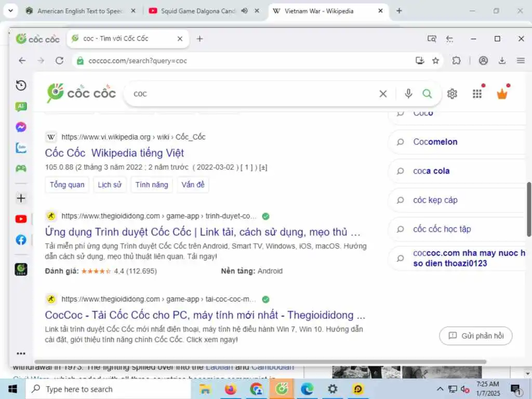Image resolution: width=532 pixels, height=399 pixels.
Task: Add a new sidebar shortcut with plus icon
Action: click(21, 198)
